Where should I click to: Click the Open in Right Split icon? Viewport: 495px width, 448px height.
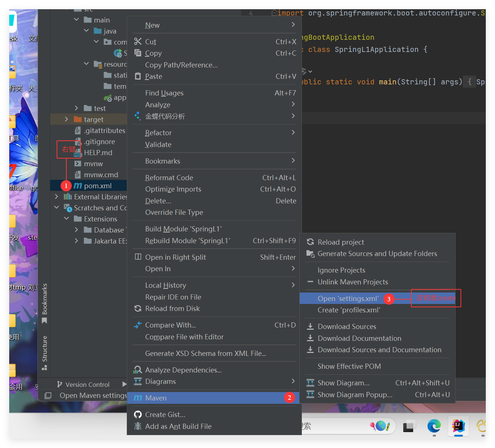tap(138, 257)
